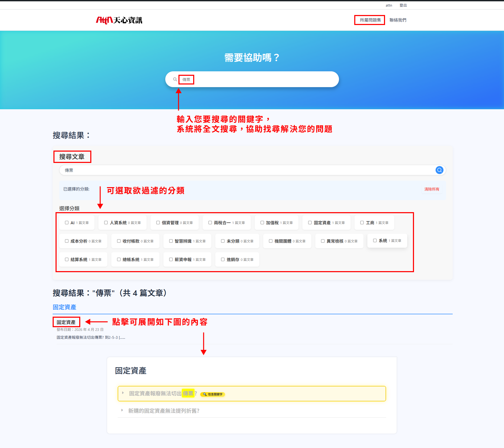Open the 所屬問題集 menu item
Image resolution: width=504 pixels, height=448 pixels.
pyautogui.click(x=370, y=20)
